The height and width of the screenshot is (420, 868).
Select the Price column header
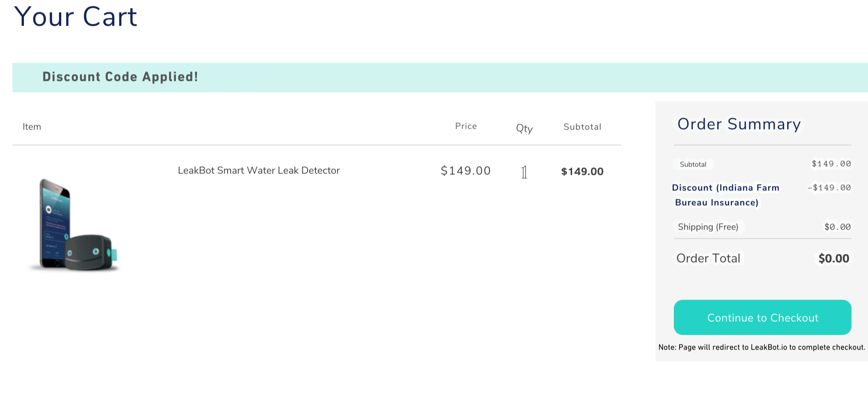click(x=466, y=126)
